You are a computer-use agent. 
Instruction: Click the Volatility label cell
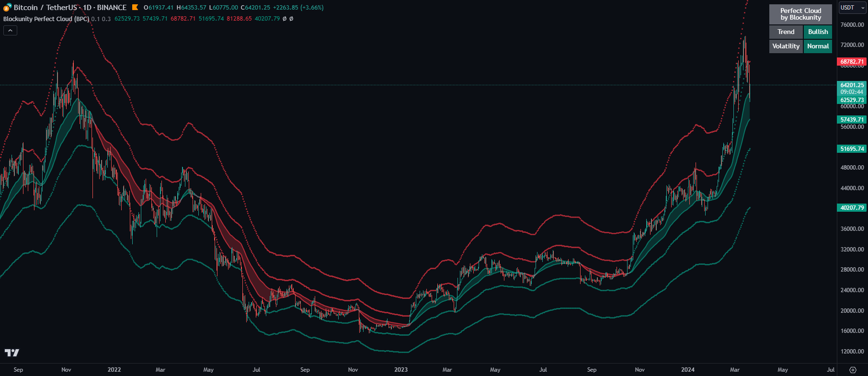[x=786, y=46]
